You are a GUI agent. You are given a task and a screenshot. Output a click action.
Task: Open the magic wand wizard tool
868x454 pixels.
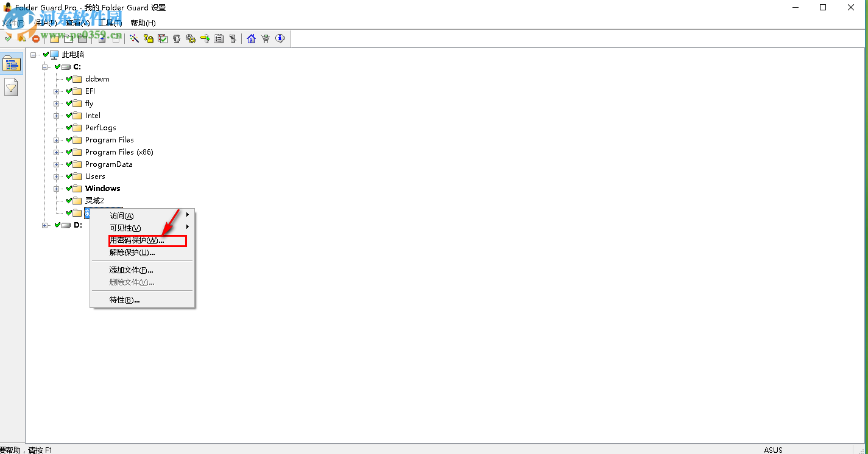pyautogui.click(x=135, y=39)
